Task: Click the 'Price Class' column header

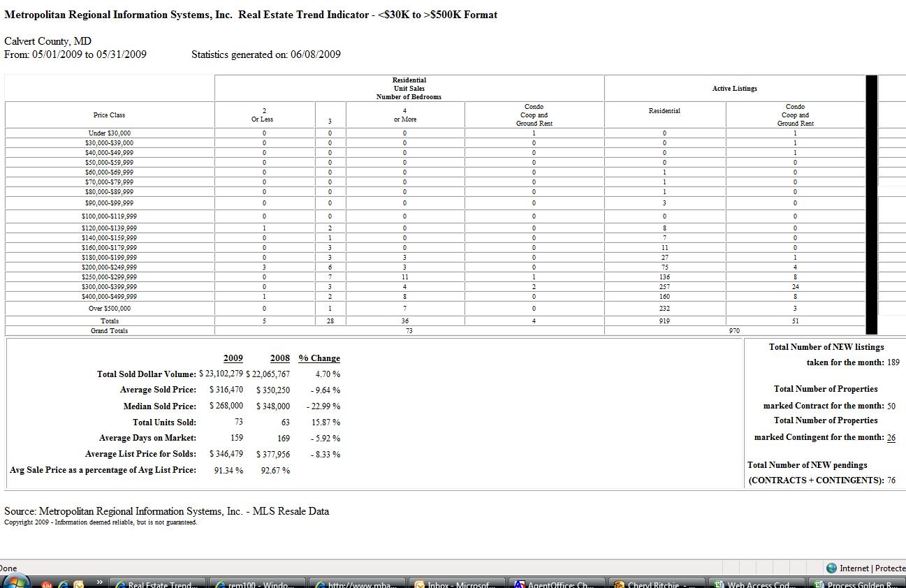Action: (x=109, y=115)
